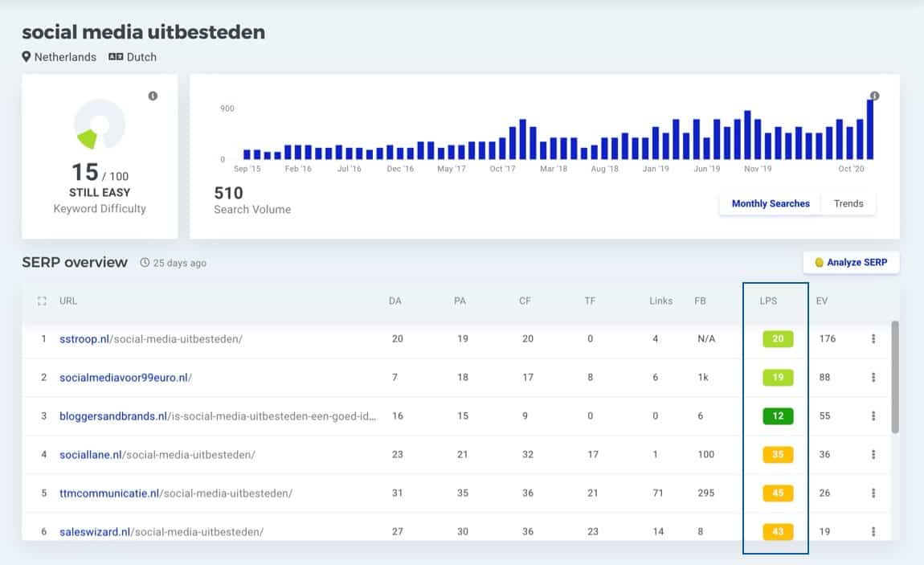Click the Analyze SERP button
This screenshot has width=924, height=565.
851,262
